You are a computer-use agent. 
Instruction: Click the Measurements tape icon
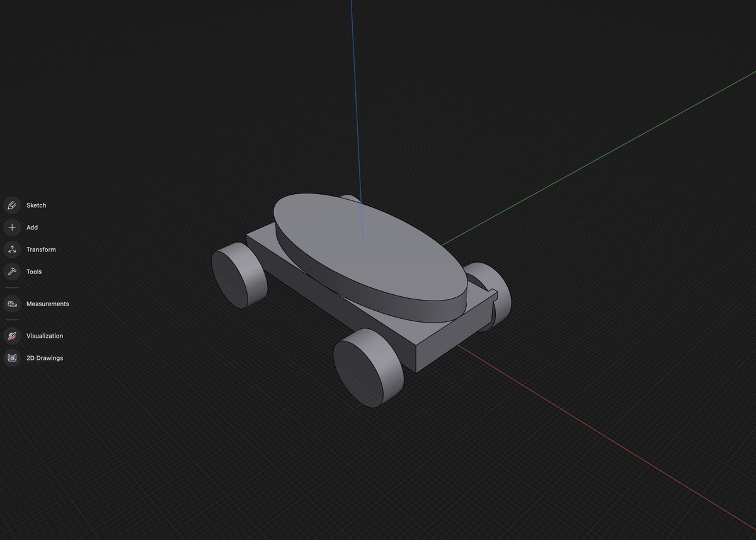pyautogui.click(x=11, y=304)
